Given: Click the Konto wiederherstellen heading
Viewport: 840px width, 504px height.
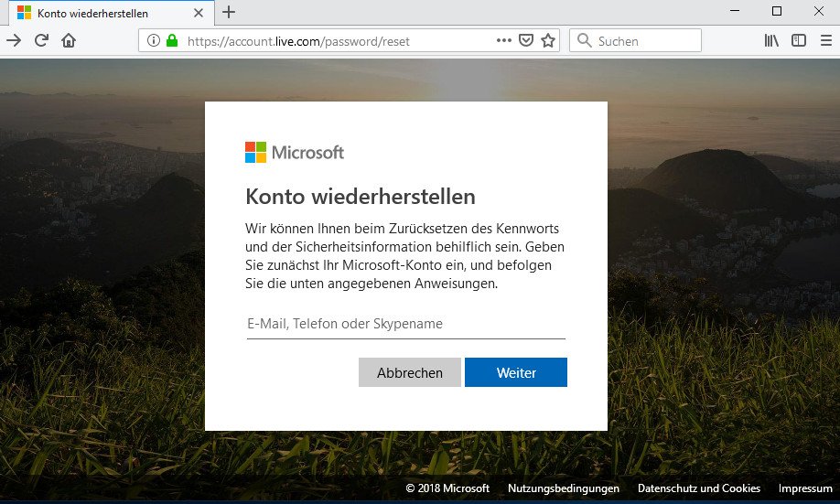Looking at the screenshot, I should point(361,197).
